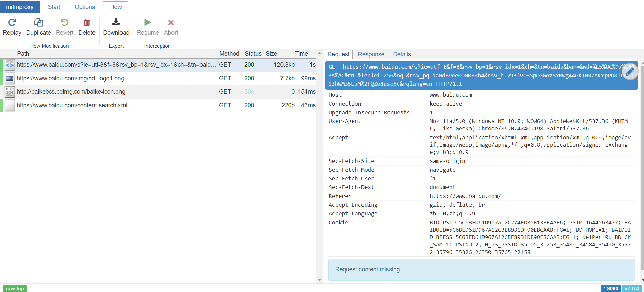Click the raw-tcp status badge
This screenshot has width=644, height=292.
[x=15, y=289]
